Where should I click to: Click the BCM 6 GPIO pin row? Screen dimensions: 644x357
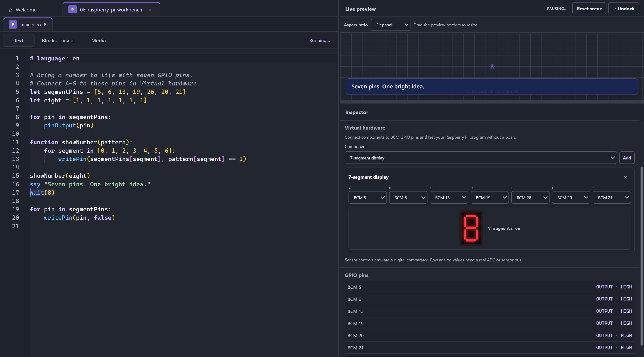pyautogui.click(x=489, y=299)
